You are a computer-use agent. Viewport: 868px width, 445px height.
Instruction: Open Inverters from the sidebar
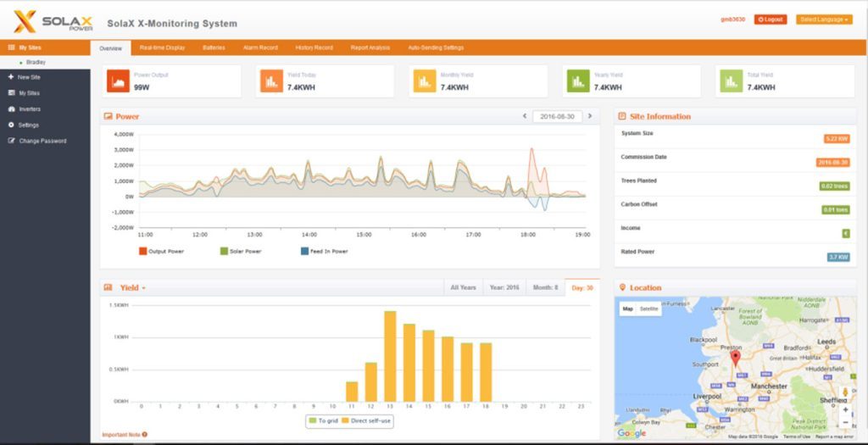click(x=29, y=109)
